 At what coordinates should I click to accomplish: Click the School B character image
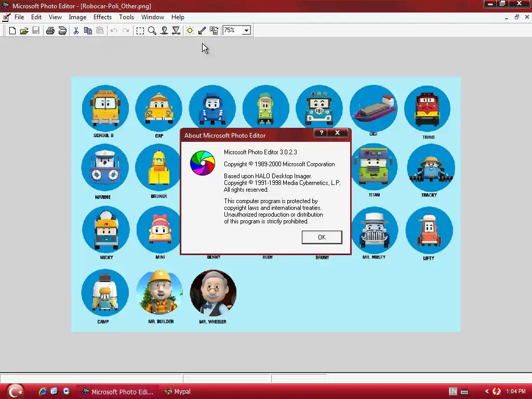coord(105,108)
